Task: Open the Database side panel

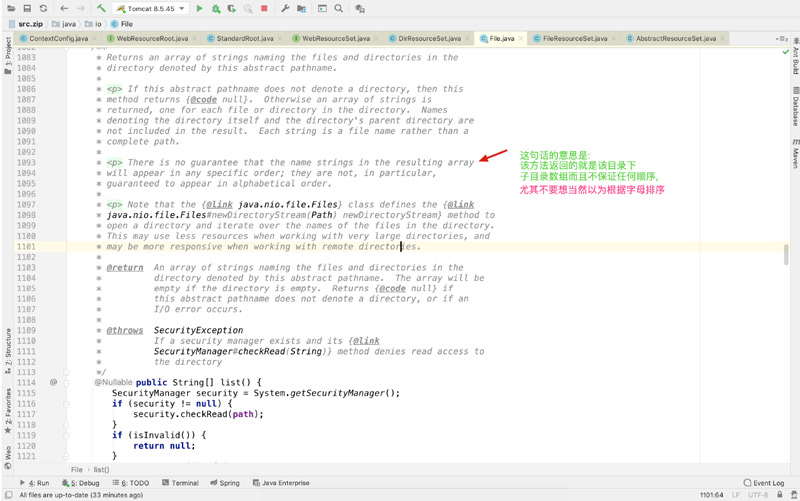Action: click(x=795, y=106)
